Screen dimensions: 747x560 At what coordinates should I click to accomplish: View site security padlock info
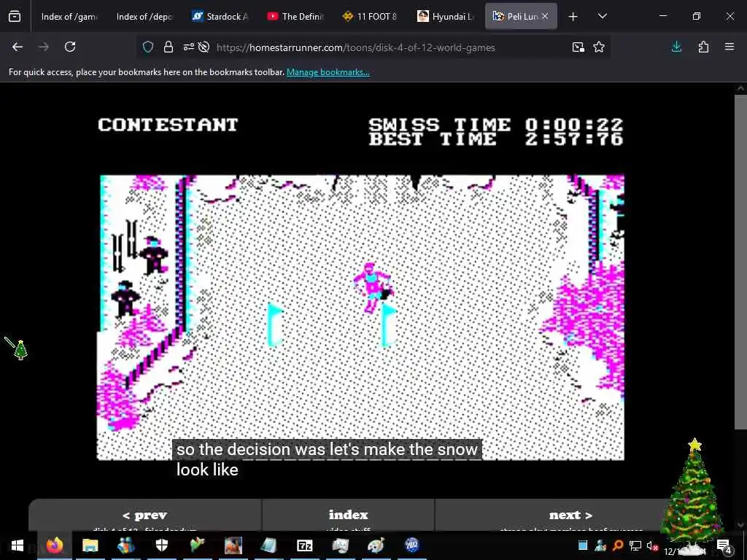coord(169,47)
